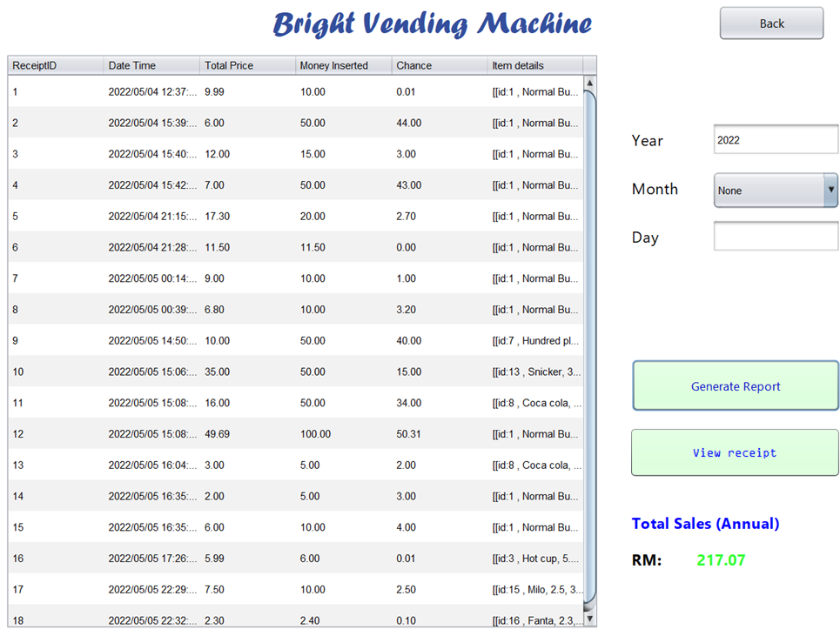840x636 pixels.
Task: Click the Total Sales (Annual) label
Action: 705,523
